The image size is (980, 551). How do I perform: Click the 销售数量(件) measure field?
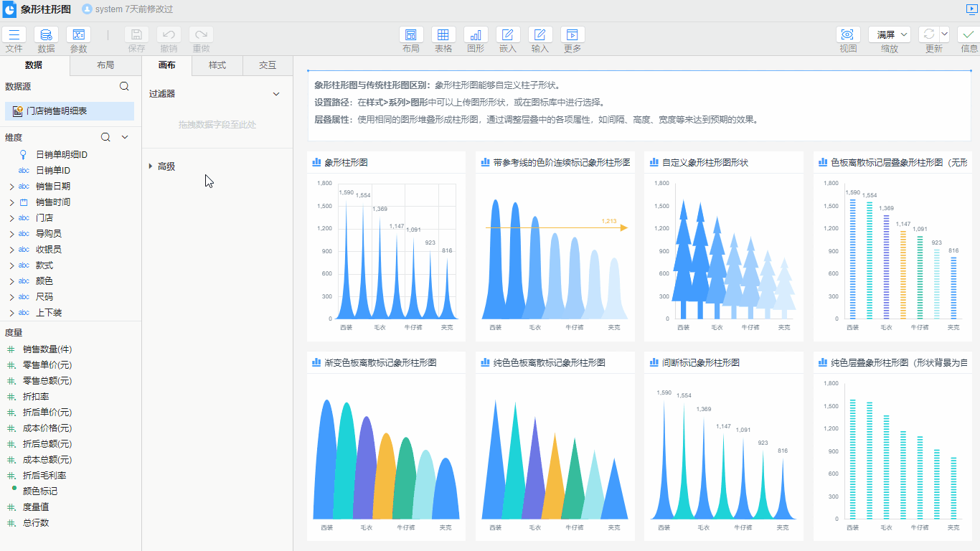tap(47, 349)
